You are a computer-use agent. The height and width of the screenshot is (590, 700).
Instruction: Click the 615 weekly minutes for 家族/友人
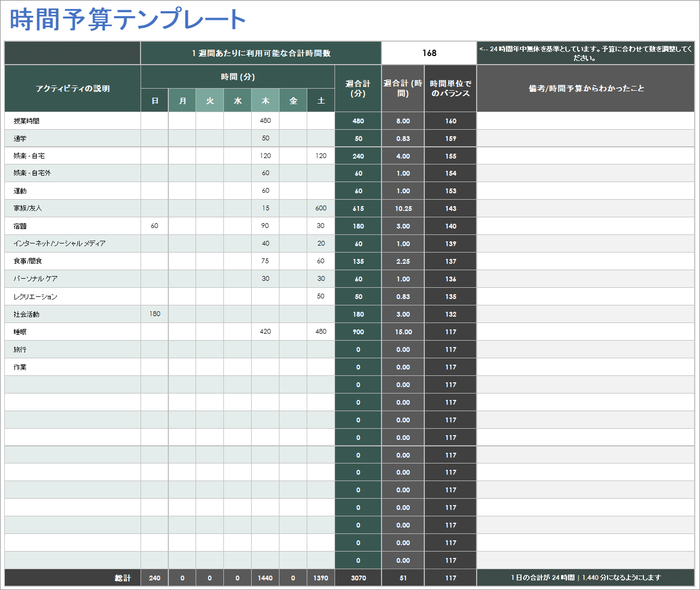click(358, 208)
